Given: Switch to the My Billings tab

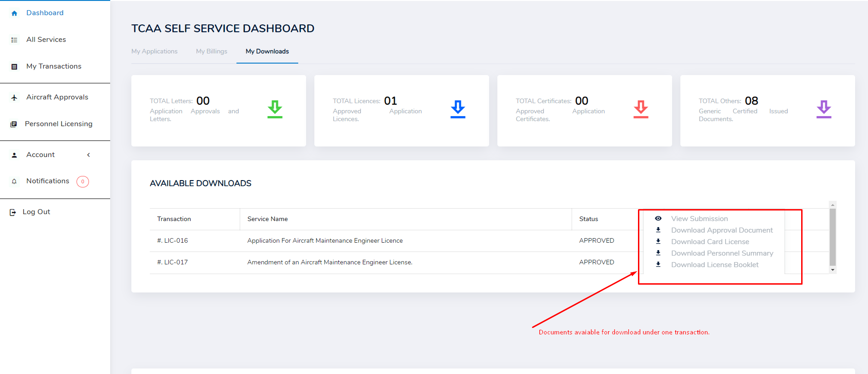Looking at the screenshot, I should point(212,51).
